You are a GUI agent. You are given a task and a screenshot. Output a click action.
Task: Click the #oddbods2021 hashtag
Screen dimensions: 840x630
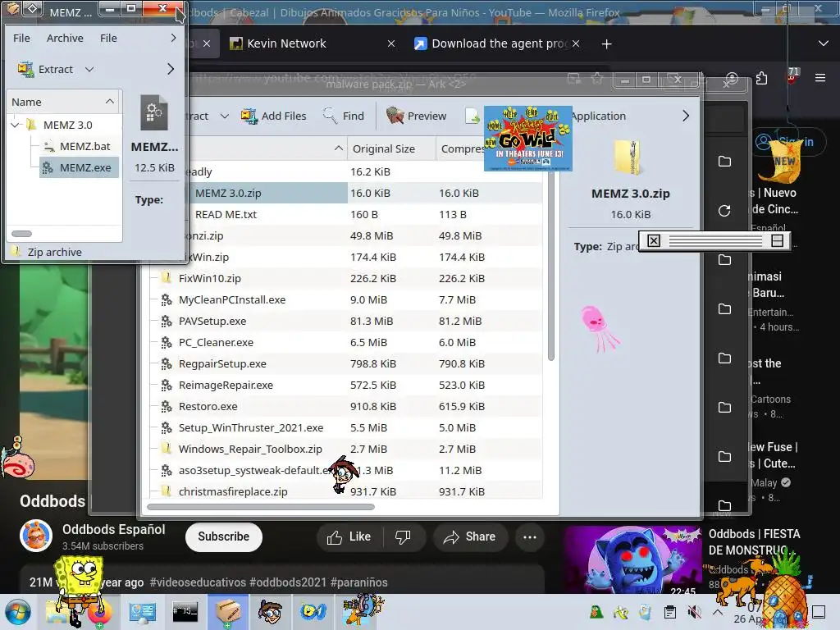click(x=288, y=582)
